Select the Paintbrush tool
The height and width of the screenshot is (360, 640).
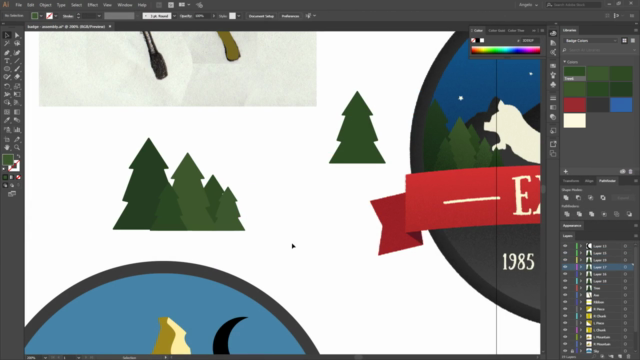(17, 69)
